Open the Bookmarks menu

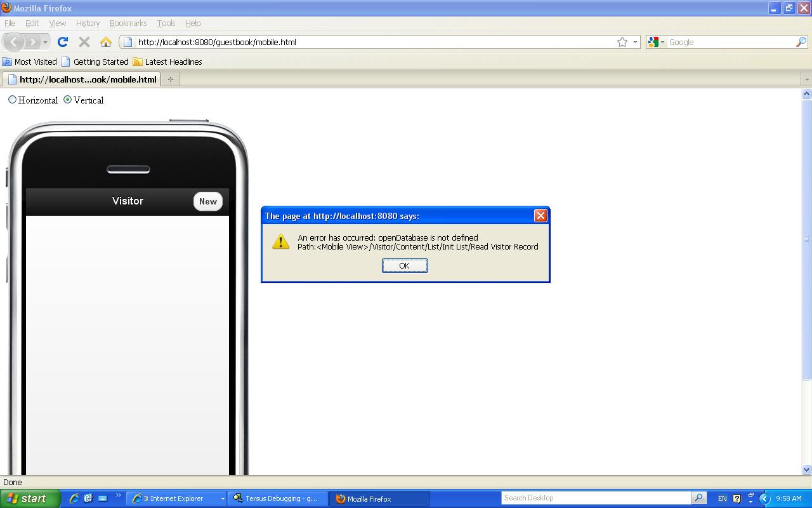coord(128,23)
